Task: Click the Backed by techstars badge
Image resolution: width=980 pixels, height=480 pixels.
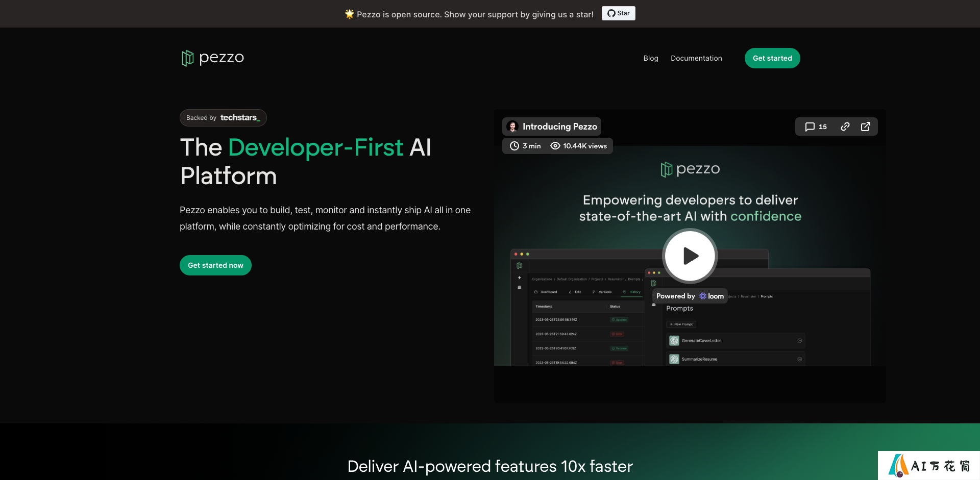Action: [x=223, y=118]
